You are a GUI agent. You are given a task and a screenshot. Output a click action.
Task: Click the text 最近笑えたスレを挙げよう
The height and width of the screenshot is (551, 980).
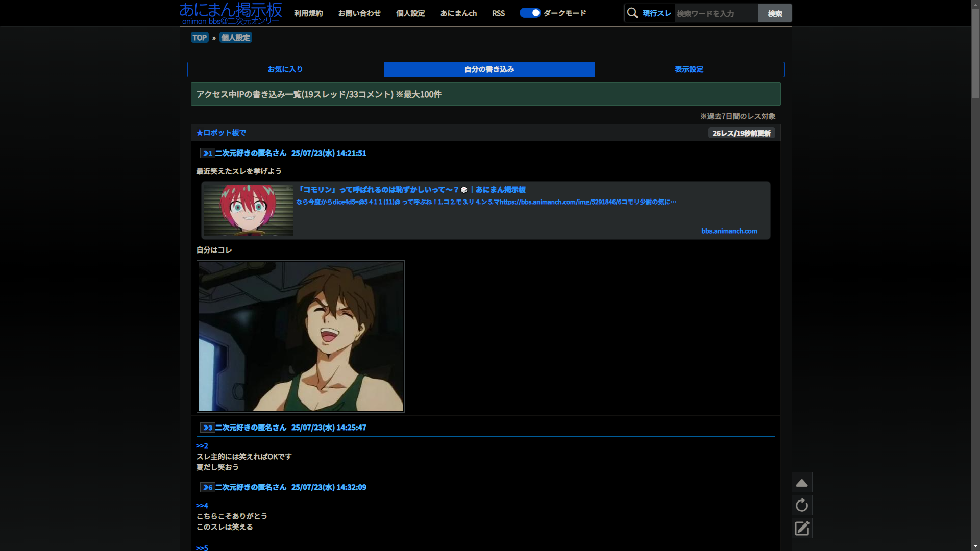pos(239,171)
